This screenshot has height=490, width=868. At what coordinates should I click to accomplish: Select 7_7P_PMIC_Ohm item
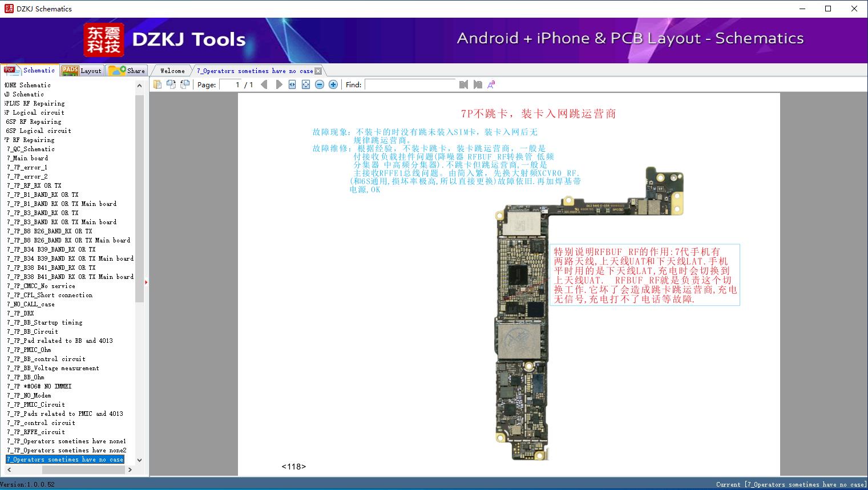click(29, 350)
